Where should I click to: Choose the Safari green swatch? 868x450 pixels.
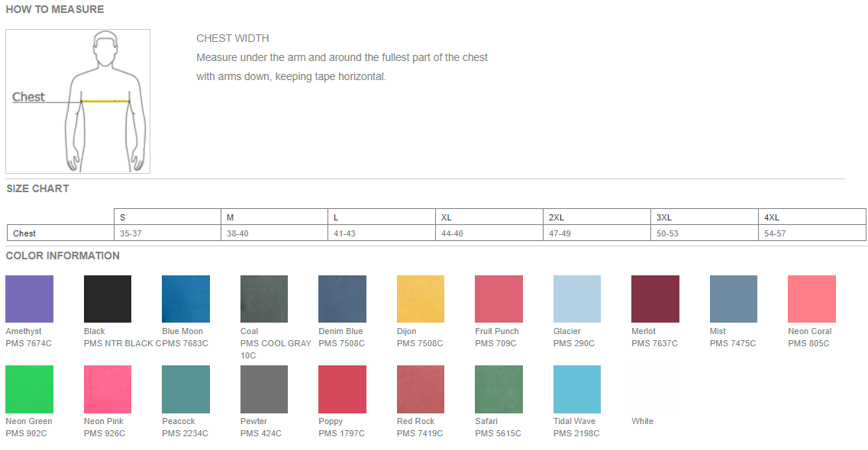tap(499, 389)
